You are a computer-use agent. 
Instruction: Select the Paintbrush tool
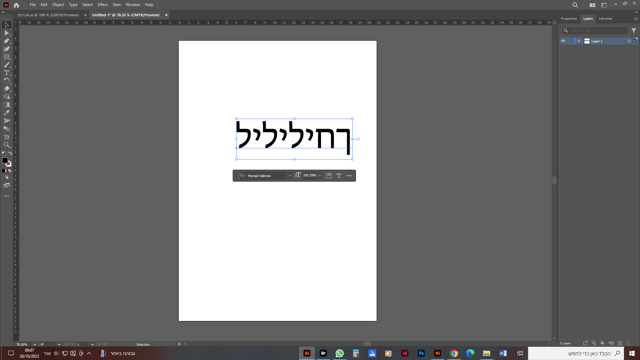click(x=7, y=65)
